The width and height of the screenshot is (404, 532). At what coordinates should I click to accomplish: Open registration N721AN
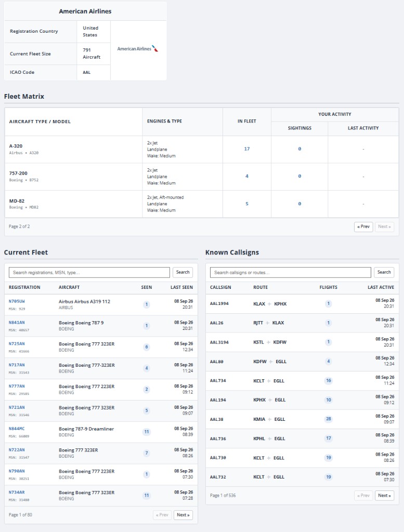[17, 407]
